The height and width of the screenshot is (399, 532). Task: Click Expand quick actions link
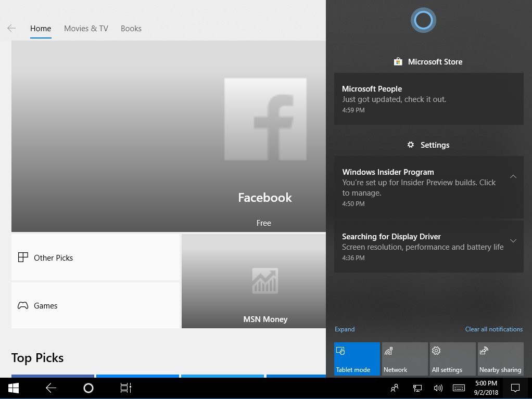pos(345,329)
